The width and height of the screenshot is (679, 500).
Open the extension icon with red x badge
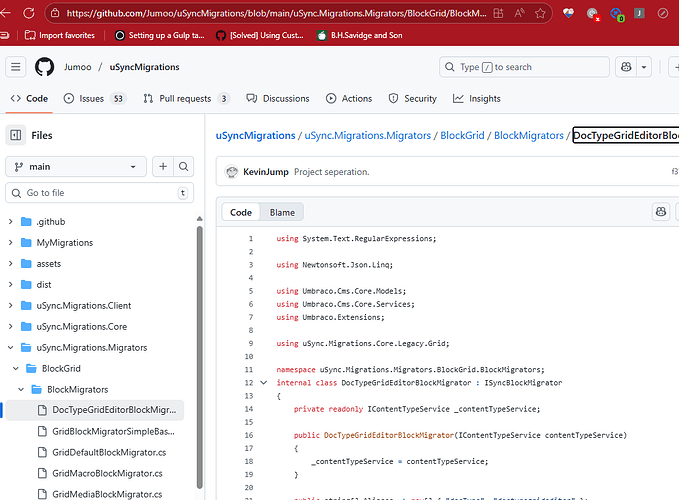(x=593, y=14)
